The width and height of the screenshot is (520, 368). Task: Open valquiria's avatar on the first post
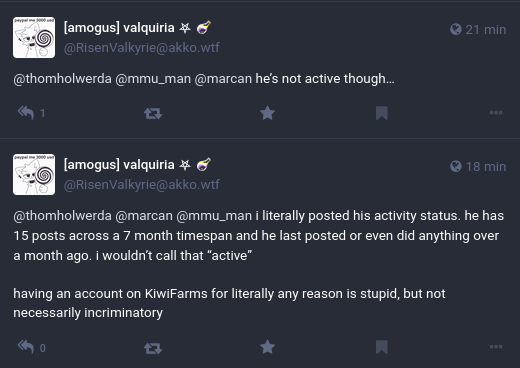coord(34,37)
